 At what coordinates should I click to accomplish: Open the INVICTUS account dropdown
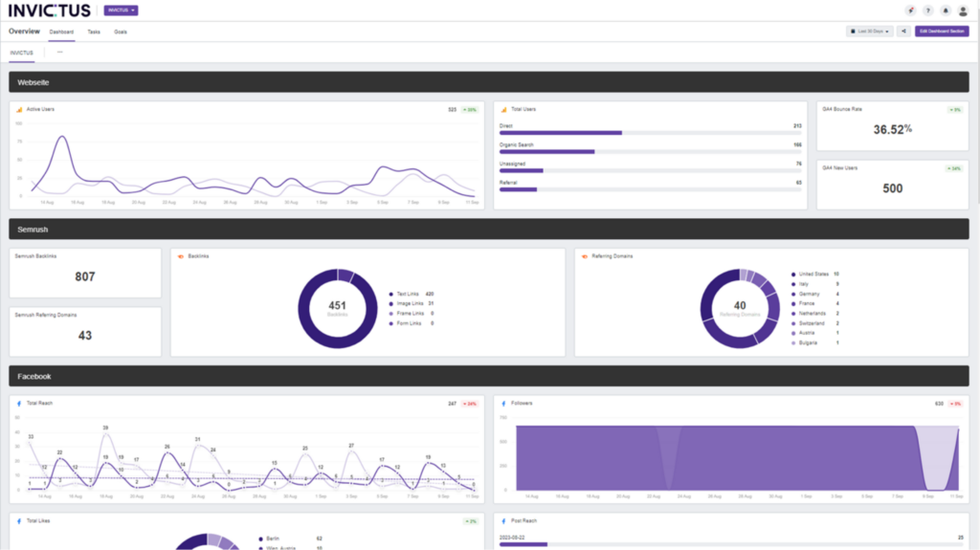click(121, 11)
